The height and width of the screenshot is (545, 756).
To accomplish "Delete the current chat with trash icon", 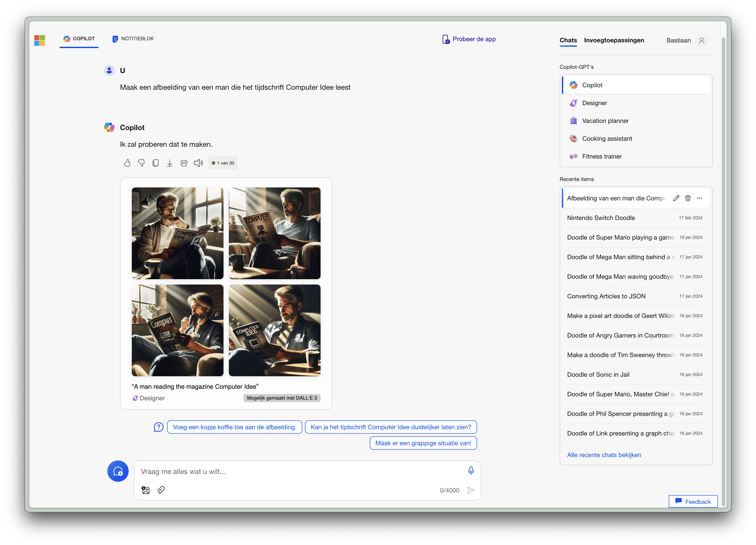I will point(688,198).
